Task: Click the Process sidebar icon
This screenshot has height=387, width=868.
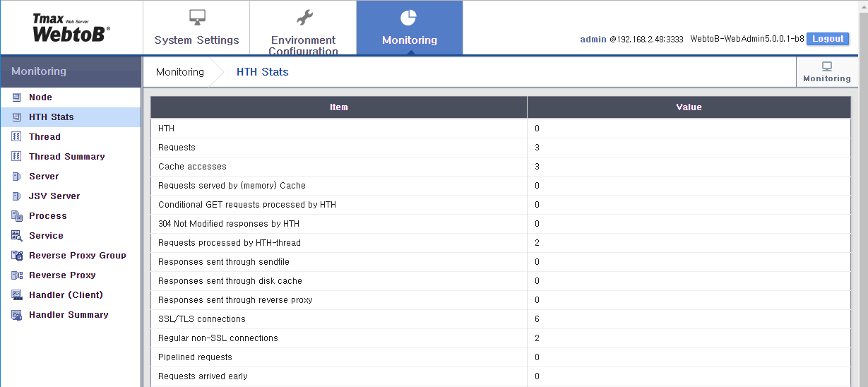Action: tap(17, 216)
